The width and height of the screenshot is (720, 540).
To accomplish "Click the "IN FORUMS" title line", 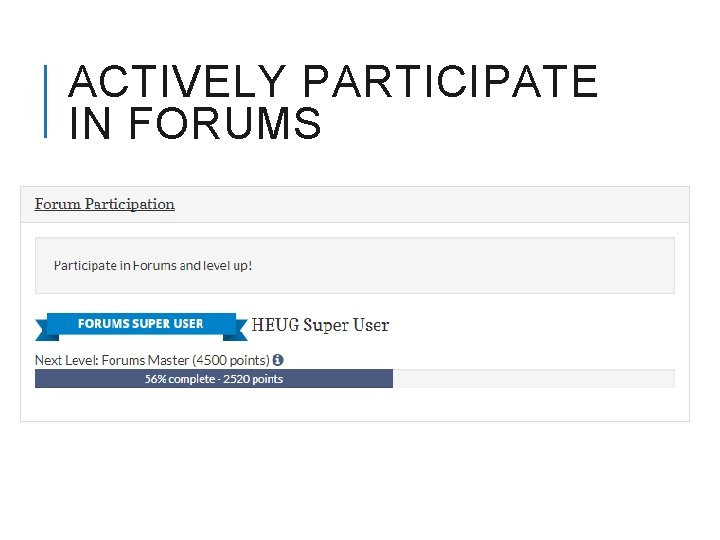I will click(196, 125).
